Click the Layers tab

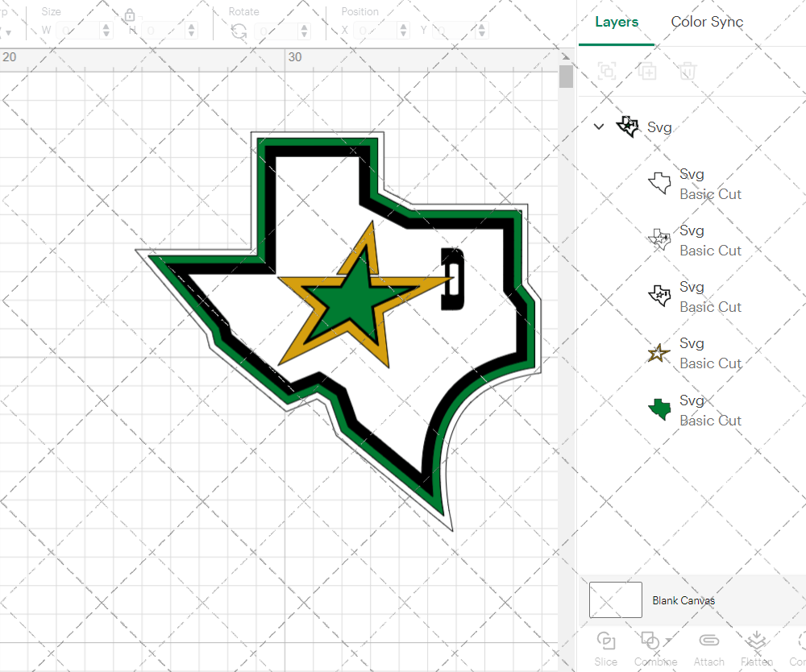click(x=616, y=22)
